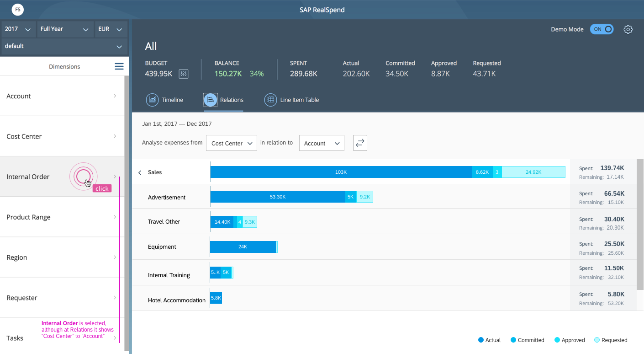Expand the Requester dimension chevron
The height and width of the screenshot is (354, 644).
pyautogui.click(x=115, y=297)
